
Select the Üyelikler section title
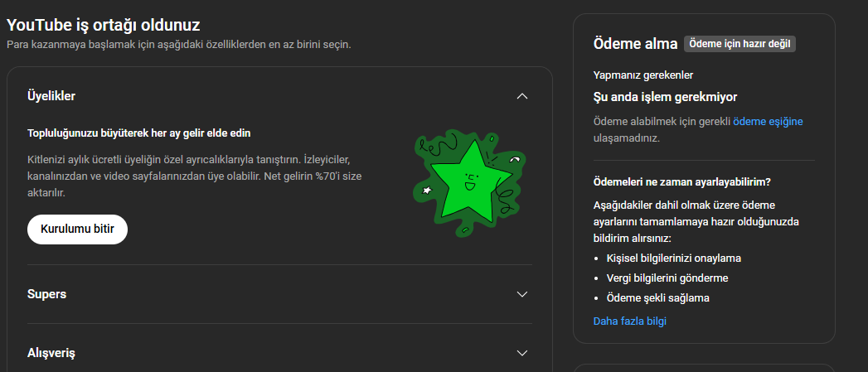pos(51,96)
